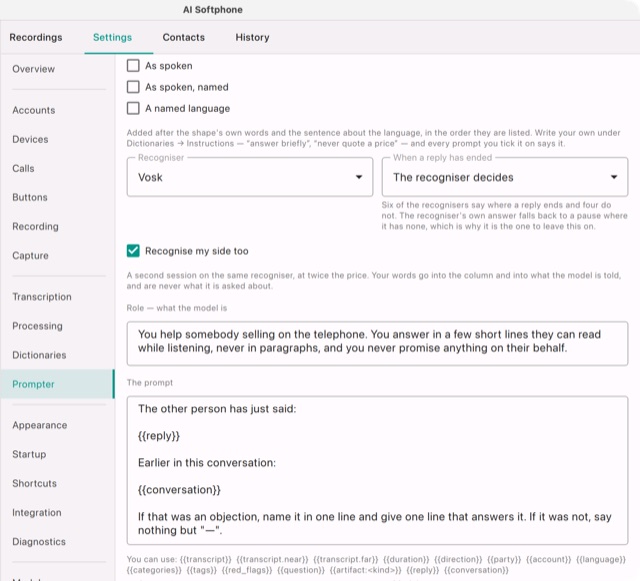Go to the Contacts tab

pyautogui.click(x=184, y=37)
